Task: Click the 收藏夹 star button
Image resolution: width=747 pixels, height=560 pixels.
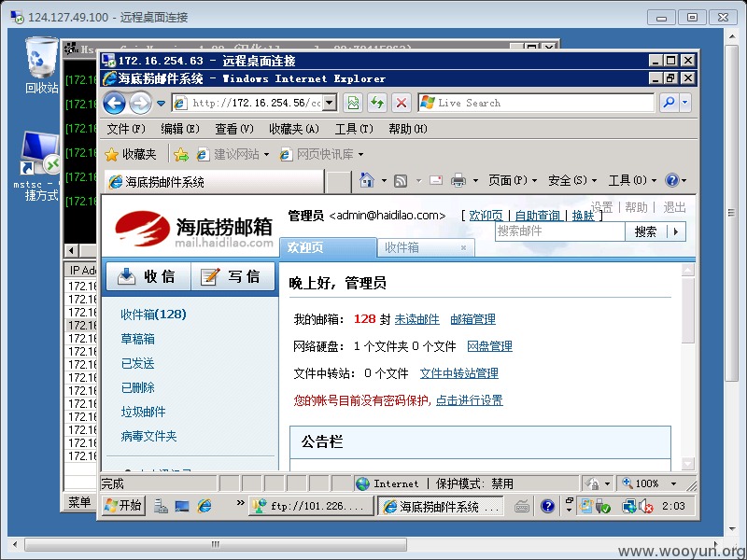Action: [x=131, y=154]
